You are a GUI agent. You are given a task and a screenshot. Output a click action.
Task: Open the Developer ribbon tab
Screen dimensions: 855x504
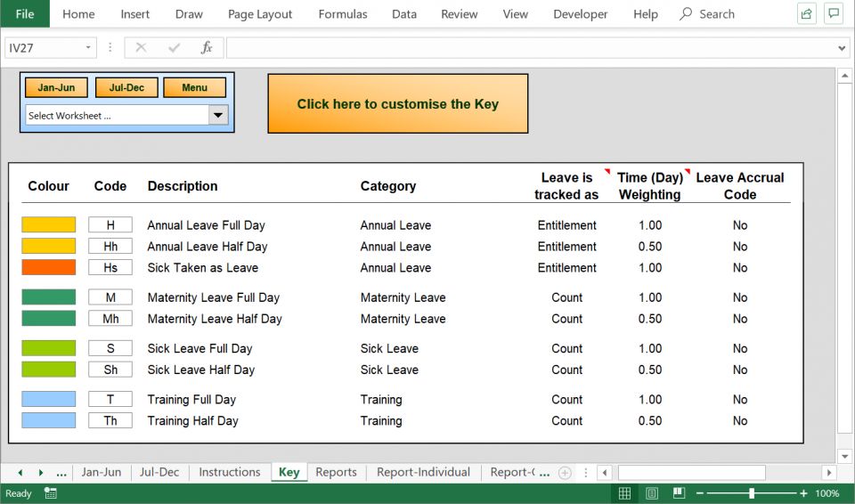pos(580,14)
